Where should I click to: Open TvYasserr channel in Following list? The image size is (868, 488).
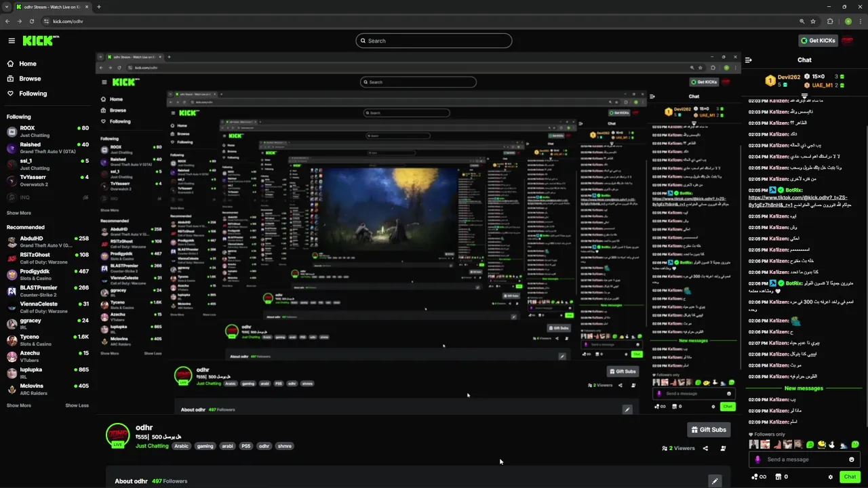point(47,180)
